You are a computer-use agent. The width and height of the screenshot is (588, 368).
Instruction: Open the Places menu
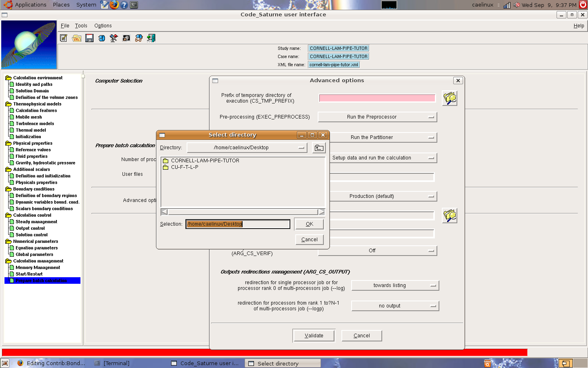[x=61, y=5]
